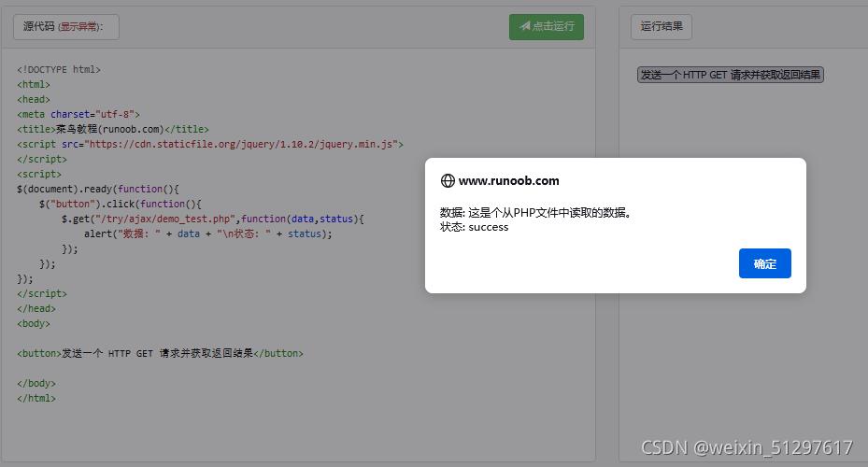Click the 发送一个 HTTP GET 请求并获取返回结果 button

(730, 75)
